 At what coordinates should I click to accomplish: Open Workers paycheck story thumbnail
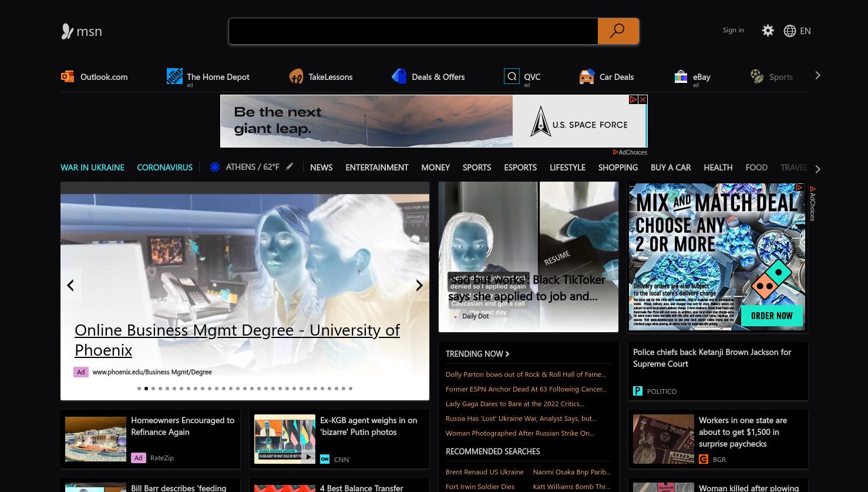click(x=664, y=439)
